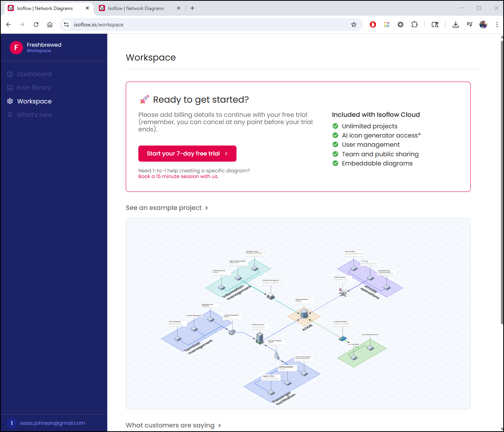Go to the browser home page
504x432 pixels.
pos(50,25)
